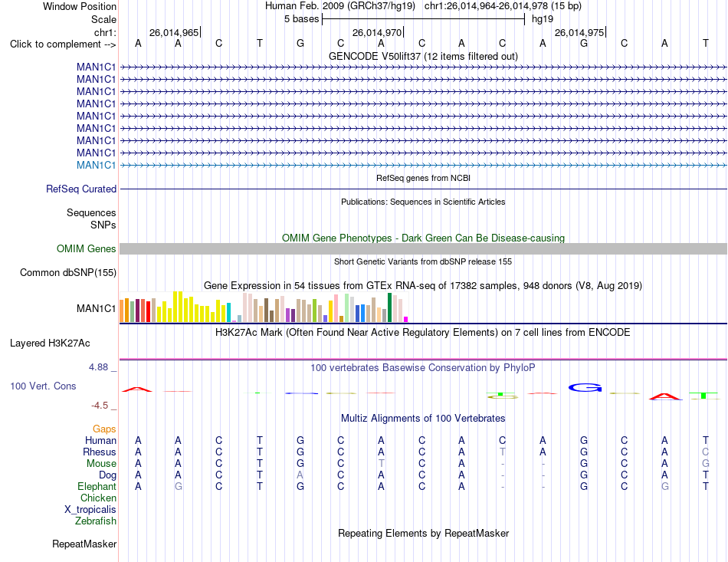Click the orange Gaps label

[104, 429]
